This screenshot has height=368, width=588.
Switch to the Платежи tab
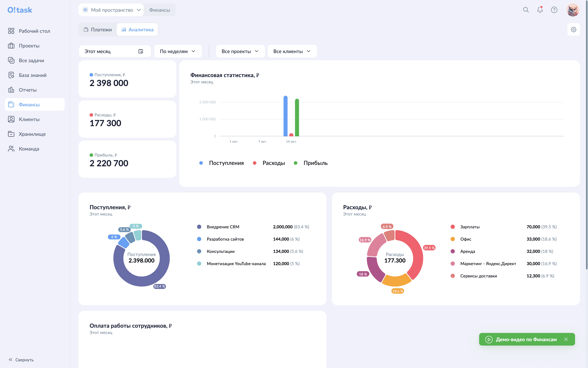98,29
